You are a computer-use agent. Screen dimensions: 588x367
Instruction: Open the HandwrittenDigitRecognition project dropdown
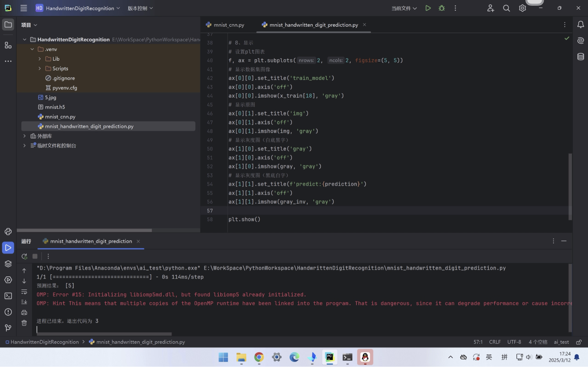pyautogui.click(x=78, y=8)
